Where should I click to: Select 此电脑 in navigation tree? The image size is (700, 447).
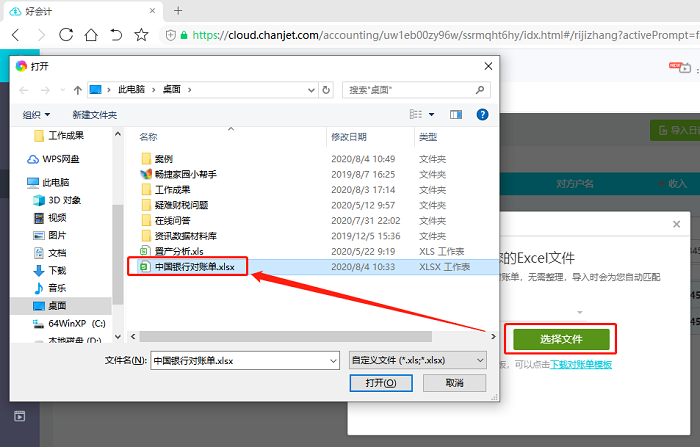point(48,182)
